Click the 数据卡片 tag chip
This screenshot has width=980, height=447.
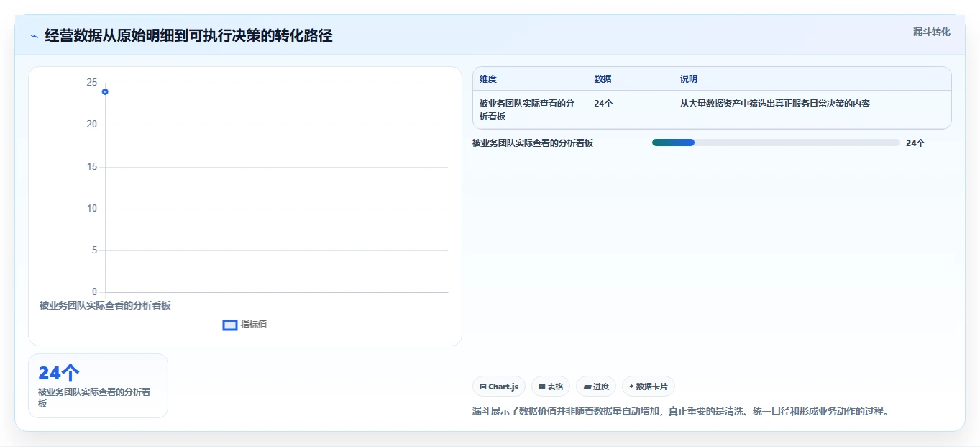[x=649, y=387]
